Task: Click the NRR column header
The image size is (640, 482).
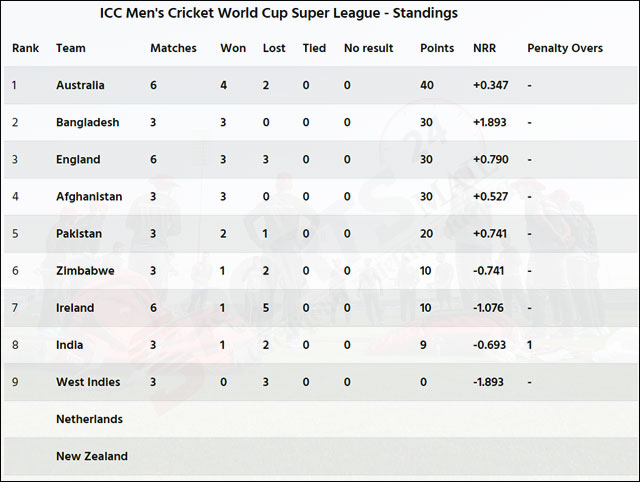Action: pos(484,48)
